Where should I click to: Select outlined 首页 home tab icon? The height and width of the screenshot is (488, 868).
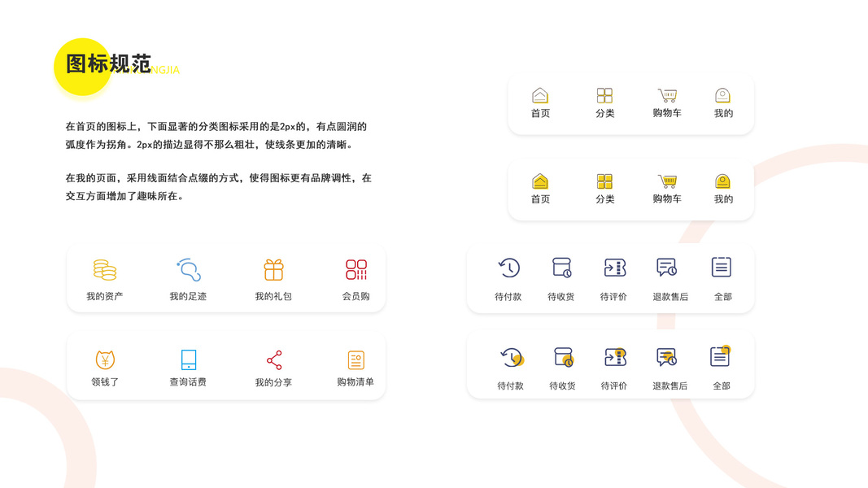click(x=539, y=95)
